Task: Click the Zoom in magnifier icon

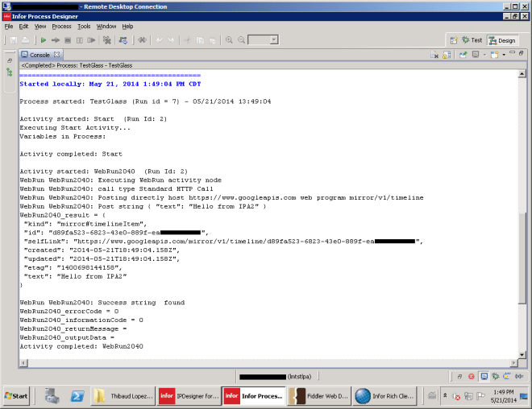Action: [230, 39]
